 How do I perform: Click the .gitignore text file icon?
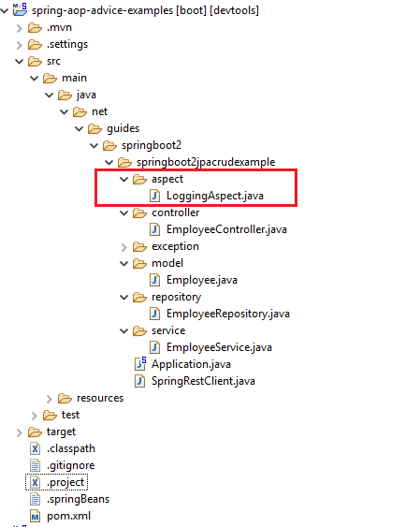click(35, 465)
